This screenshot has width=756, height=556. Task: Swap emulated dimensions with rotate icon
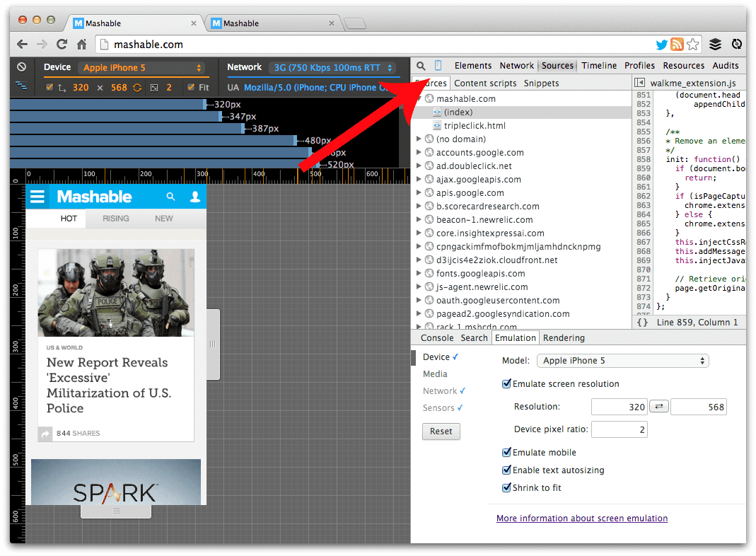click(137, 87)
